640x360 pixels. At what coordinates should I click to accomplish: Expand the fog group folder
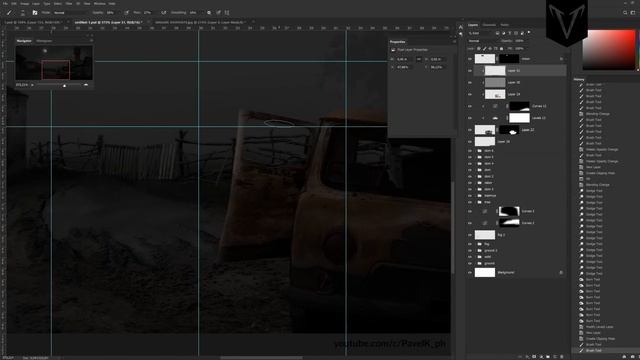point(476,244)
